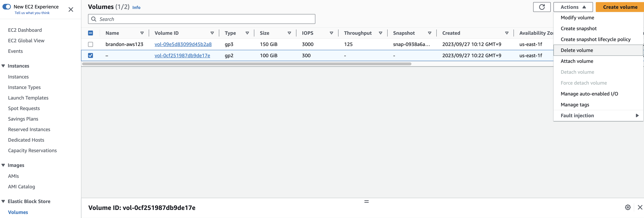Click the 150 GiB size cell
The height and width of the screenshot is (218, 644).
point(269,44)
